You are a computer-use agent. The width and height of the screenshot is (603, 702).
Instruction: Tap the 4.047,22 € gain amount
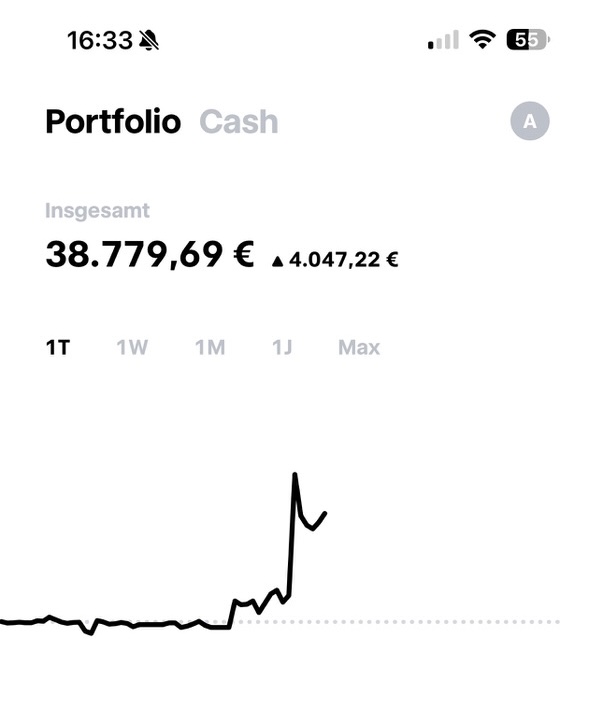(344, 261)
